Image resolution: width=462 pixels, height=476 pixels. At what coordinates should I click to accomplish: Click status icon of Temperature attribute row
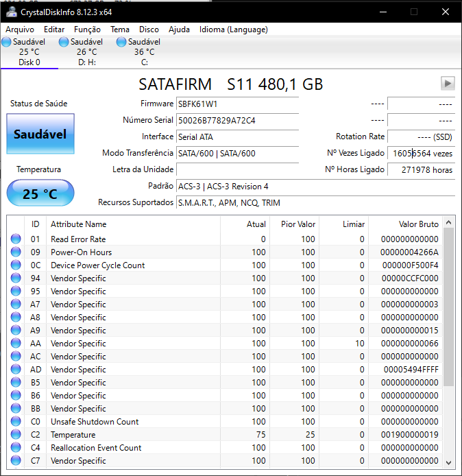pos(16,434)
